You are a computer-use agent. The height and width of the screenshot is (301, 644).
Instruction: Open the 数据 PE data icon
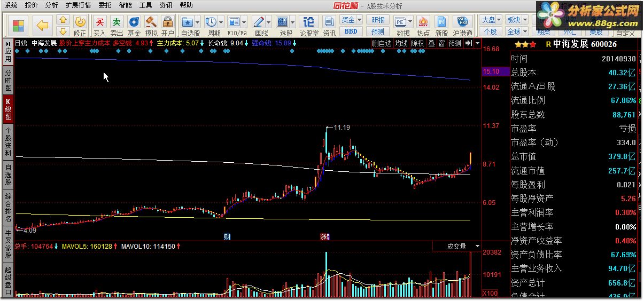[400, 22]
